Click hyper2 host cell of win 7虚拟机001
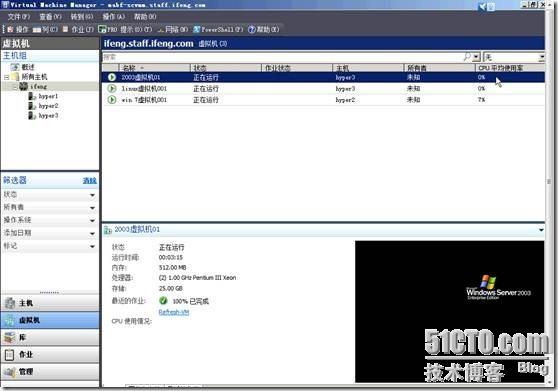This screenshot has height=391, width=558. click(345, 100)
